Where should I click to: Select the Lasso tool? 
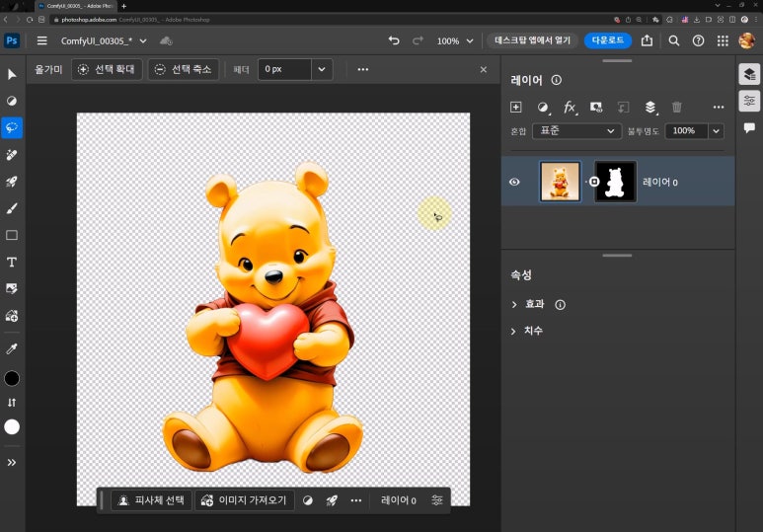[12, 127]
